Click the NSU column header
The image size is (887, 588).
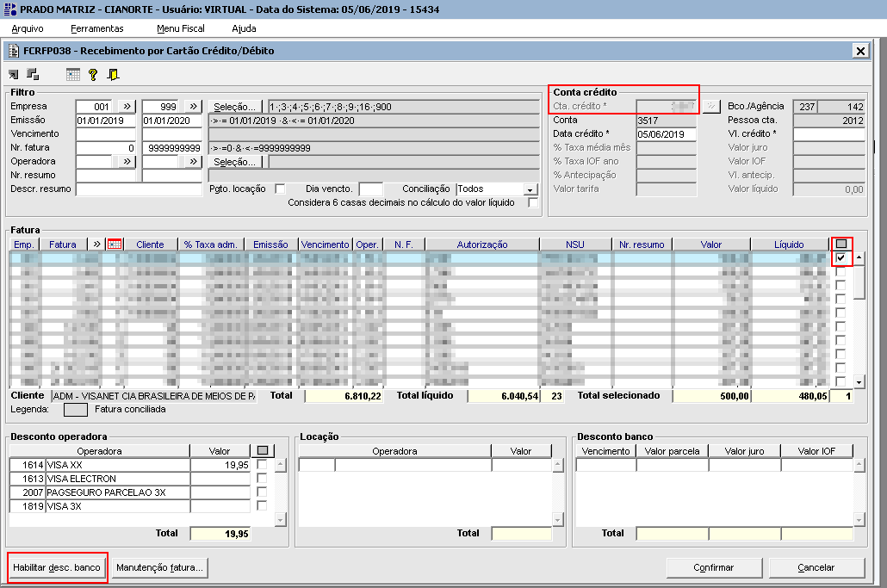575,244
